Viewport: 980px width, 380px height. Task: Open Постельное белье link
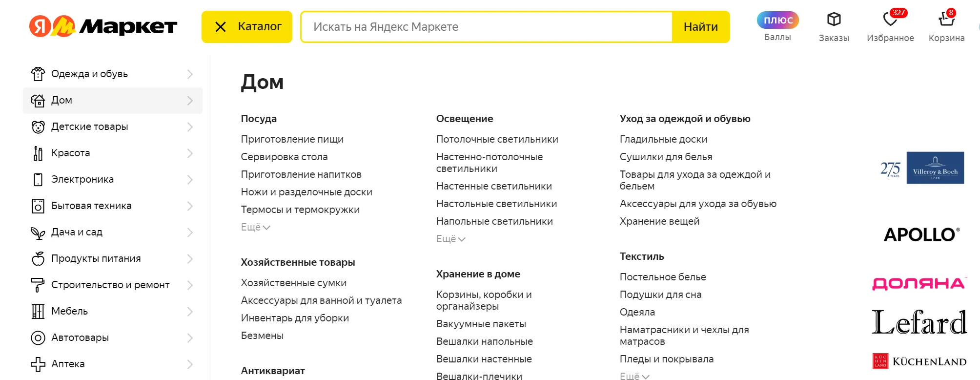(x=663, y=277)
